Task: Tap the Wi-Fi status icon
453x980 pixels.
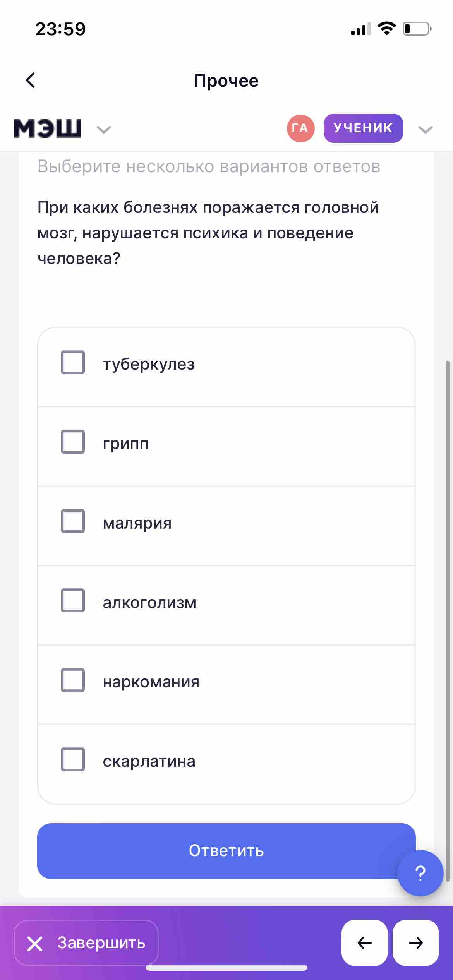Action: 386,29
